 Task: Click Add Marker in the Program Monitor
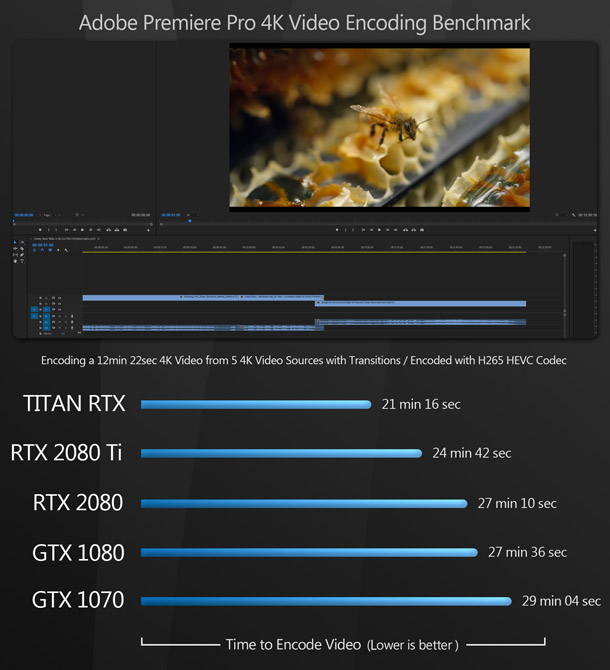coord(337,229)
